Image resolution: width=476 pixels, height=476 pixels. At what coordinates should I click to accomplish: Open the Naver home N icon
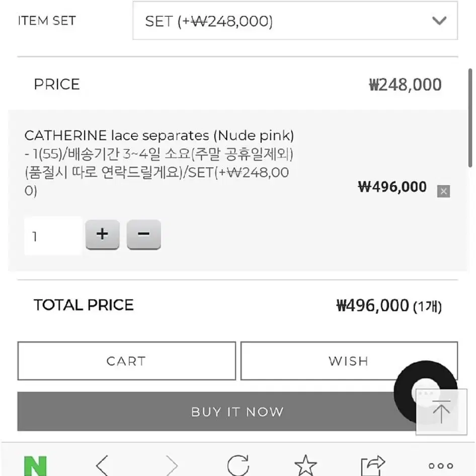coord(35,465)
